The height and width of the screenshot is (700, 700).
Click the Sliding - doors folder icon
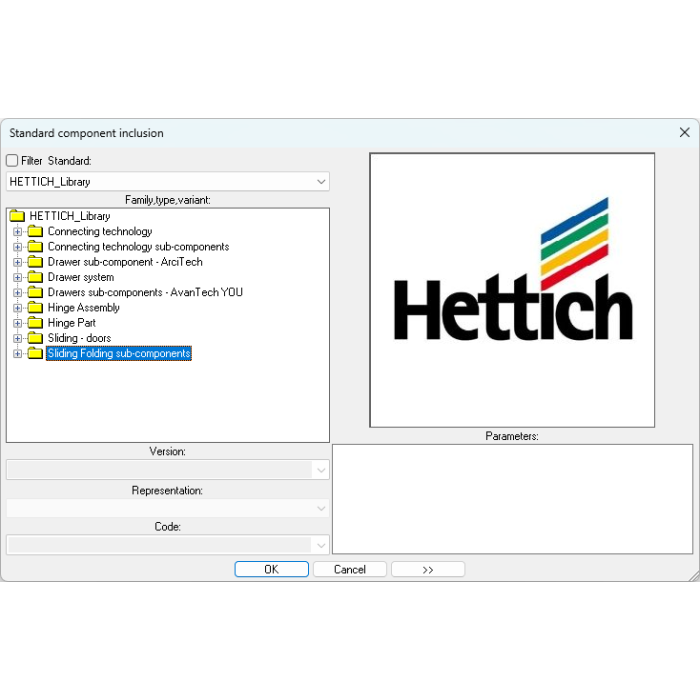[35, 338]
